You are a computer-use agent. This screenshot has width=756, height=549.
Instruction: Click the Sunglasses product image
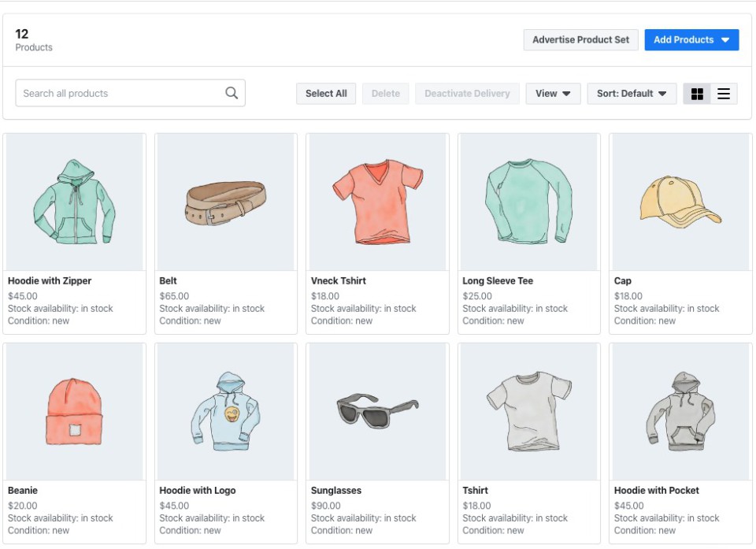(377, 411)
